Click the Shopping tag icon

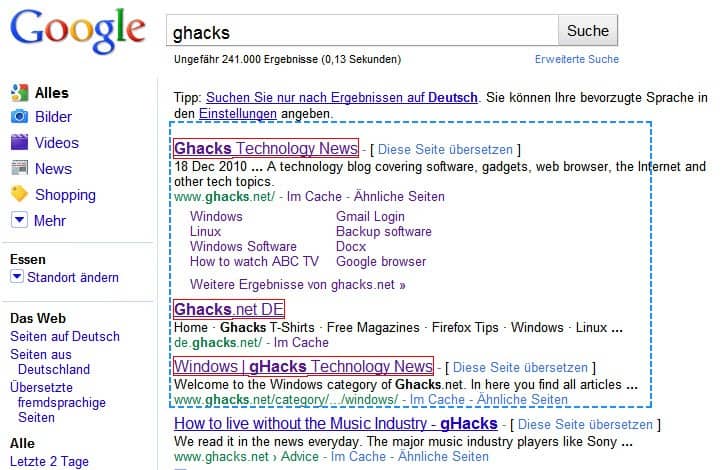(19, 194)
